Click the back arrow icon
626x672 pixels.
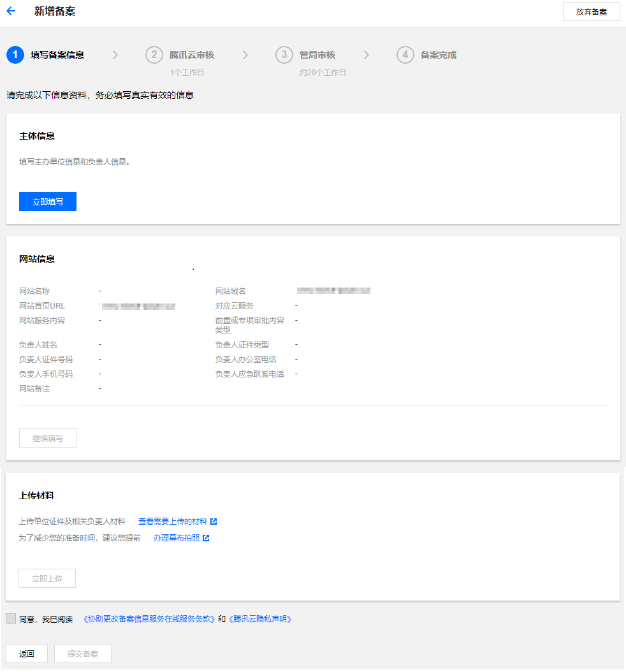pyautogui.click(x=11, y=11)
